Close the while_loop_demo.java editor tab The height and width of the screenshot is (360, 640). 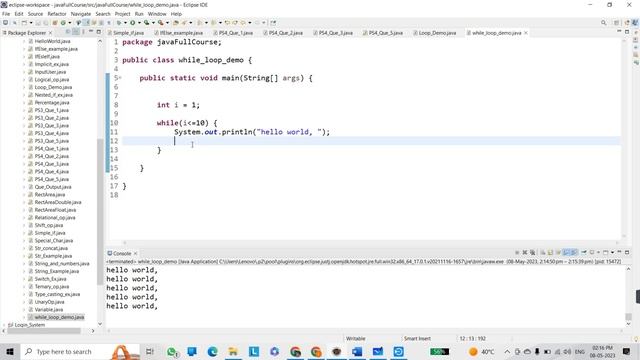526,33
